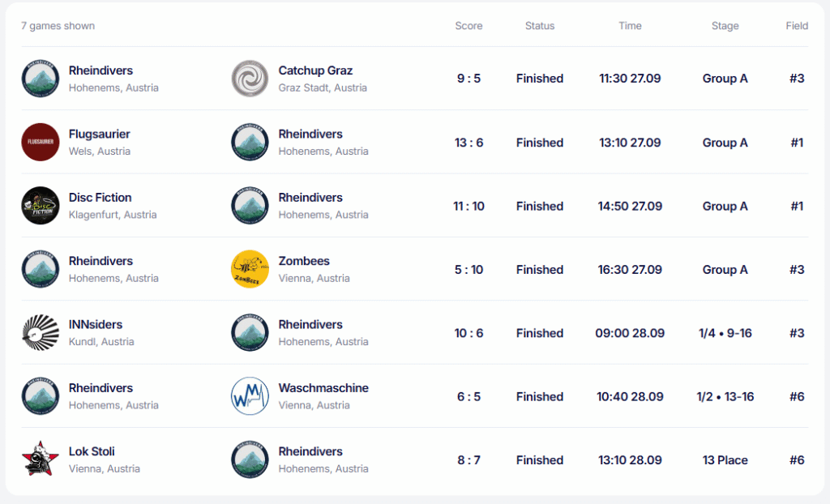Click the Stage column header

725,26
